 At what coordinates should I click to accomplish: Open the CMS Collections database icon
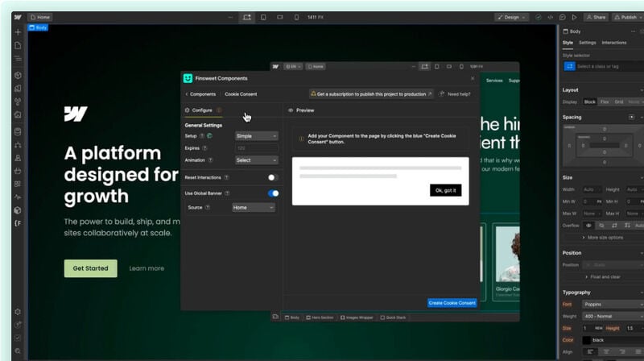pos(18,131)
